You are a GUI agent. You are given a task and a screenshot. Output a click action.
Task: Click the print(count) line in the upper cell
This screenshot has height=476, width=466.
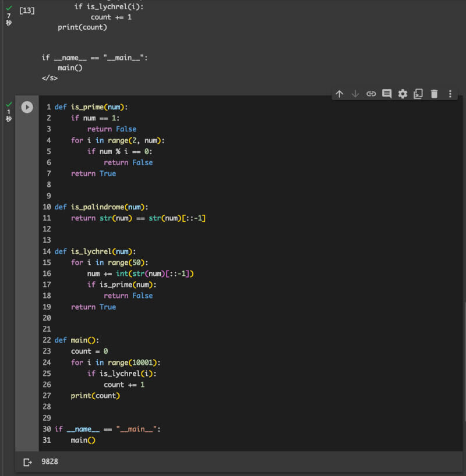pos(82,27)
